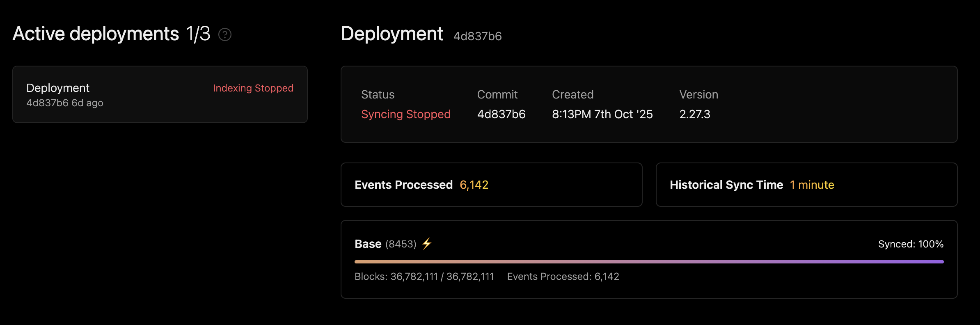980x325 pixels.
Task: Click the version number 2.27.3
Action: (x=694, y=114)
